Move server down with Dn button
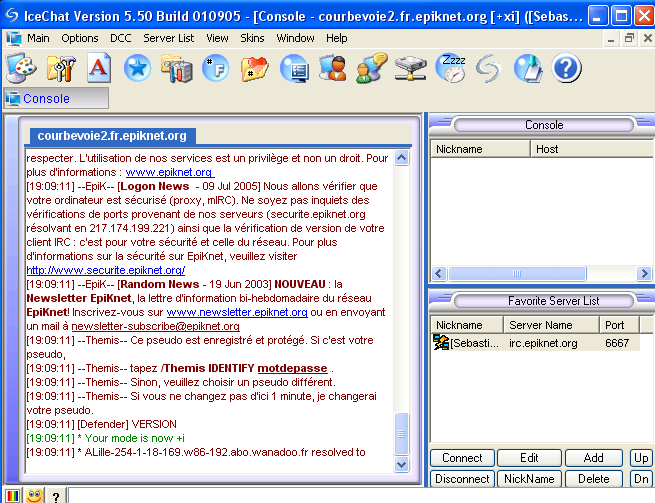The image size is (655, 503). pyautogui.click(x=641, y=479)
